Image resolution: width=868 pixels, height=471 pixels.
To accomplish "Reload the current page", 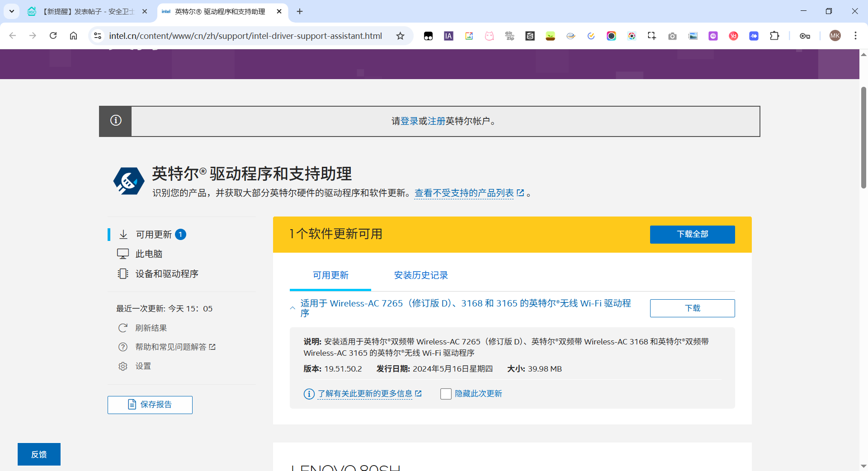I will 53,36.
